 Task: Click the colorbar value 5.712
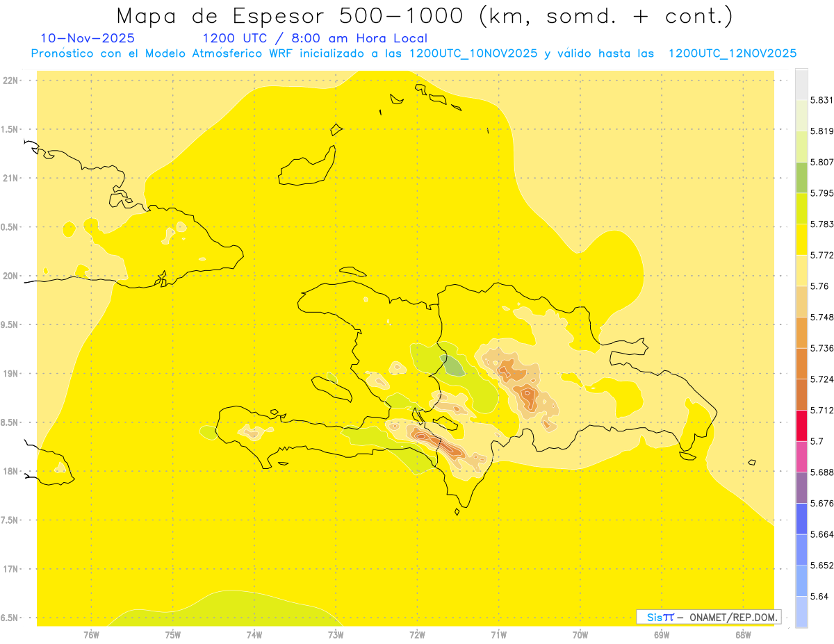821,410
